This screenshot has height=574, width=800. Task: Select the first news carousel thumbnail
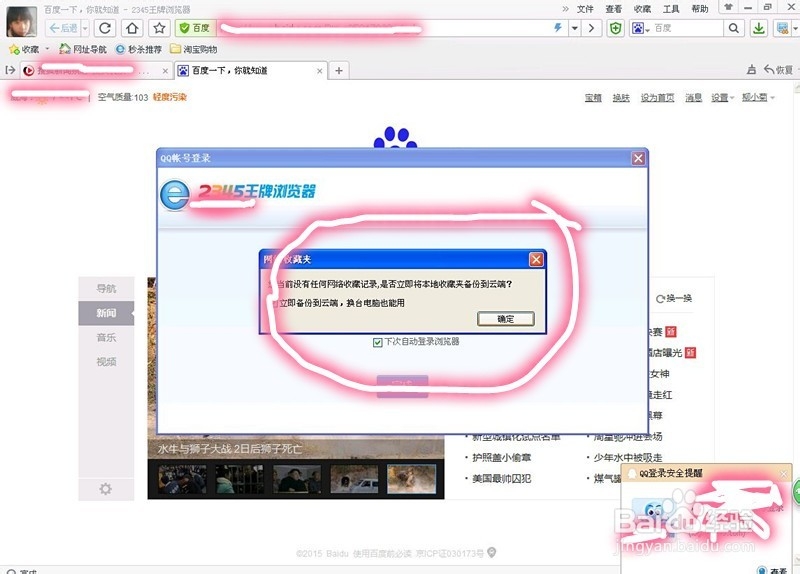(182, 479)
